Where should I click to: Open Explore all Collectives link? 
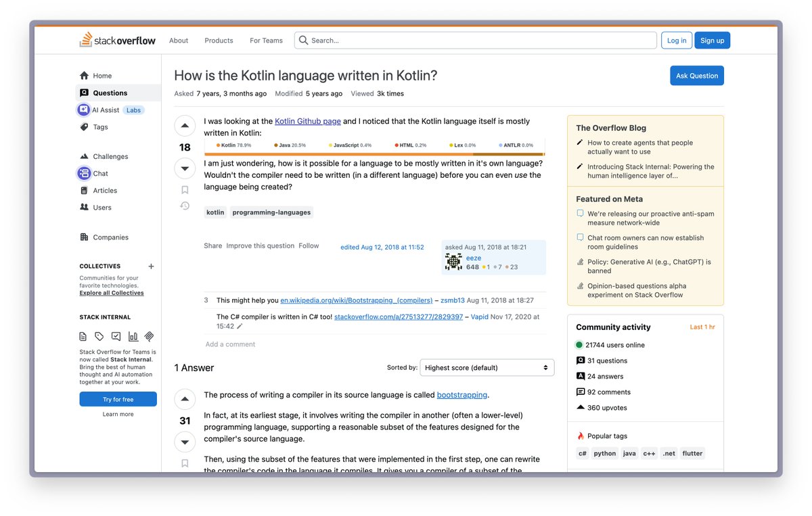coord(112,293)
